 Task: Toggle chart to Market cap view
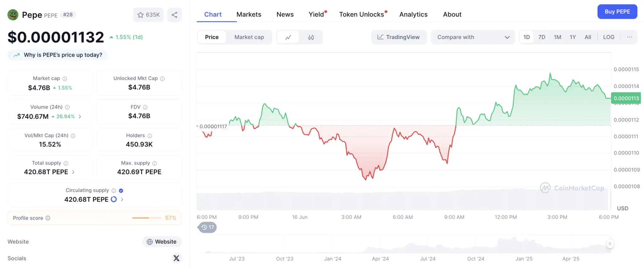(x=249, y=37)
